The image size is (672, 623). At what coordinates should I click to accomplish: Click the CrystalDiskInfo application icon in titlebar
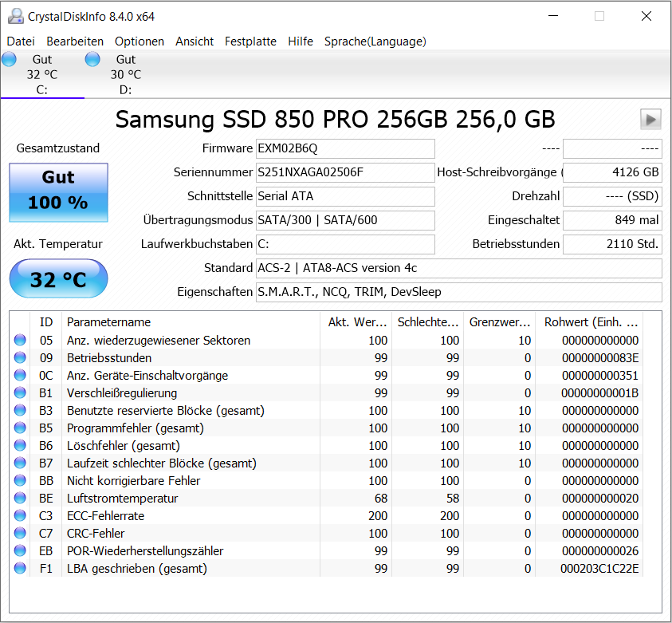pyautogui.click(x=18, y=16)
